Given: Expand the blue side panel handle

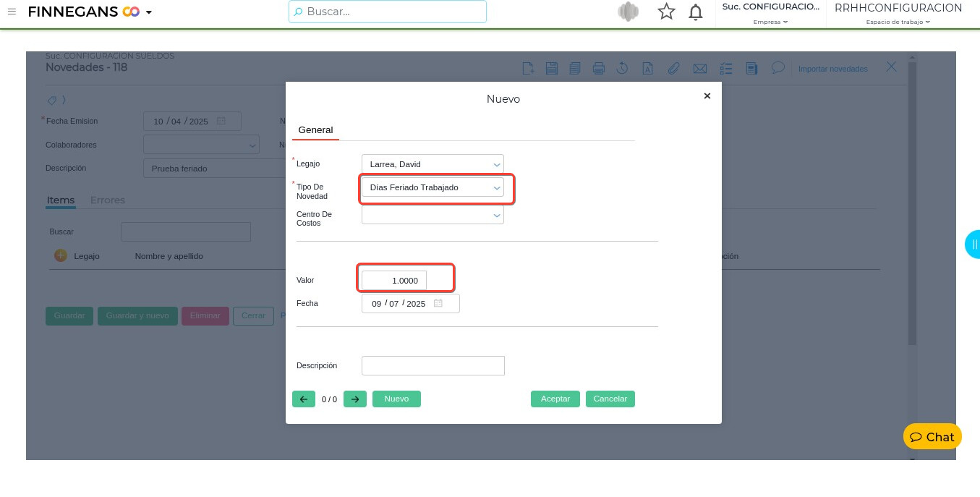Looking at the screenshot, I should [x=973, y=245].
